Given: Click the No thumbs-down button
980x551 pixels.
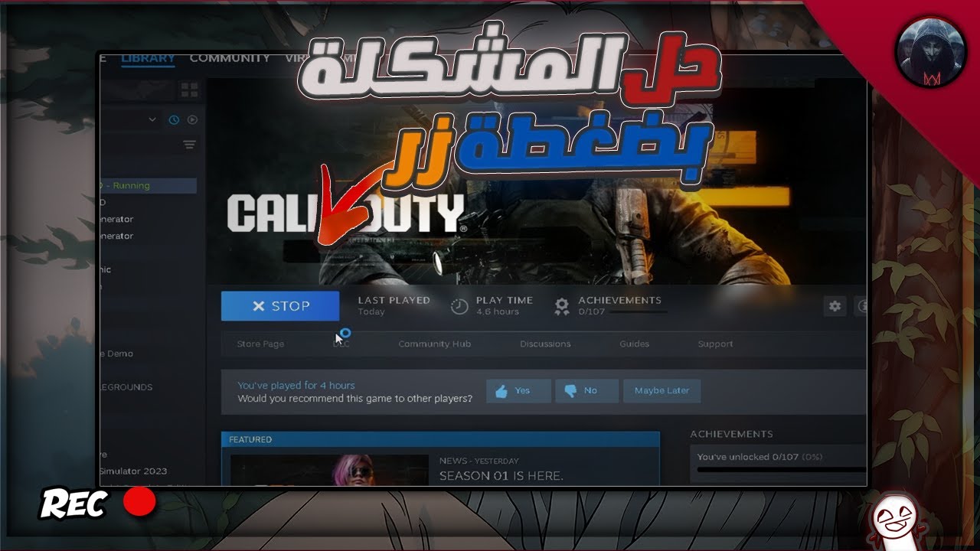Looking at the screenshot, I should click(x=586, y=391).
